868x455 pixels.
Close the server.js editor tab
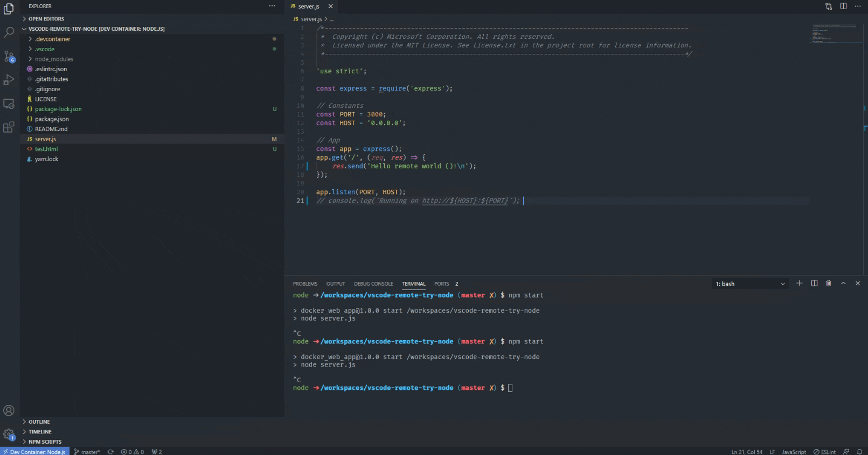pyautogui.click(x=330, y=6)
